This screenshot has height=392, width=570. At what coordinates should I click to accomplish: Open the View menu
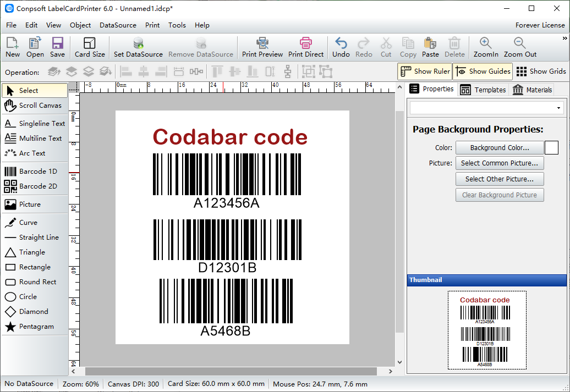(x=53, y=25)
